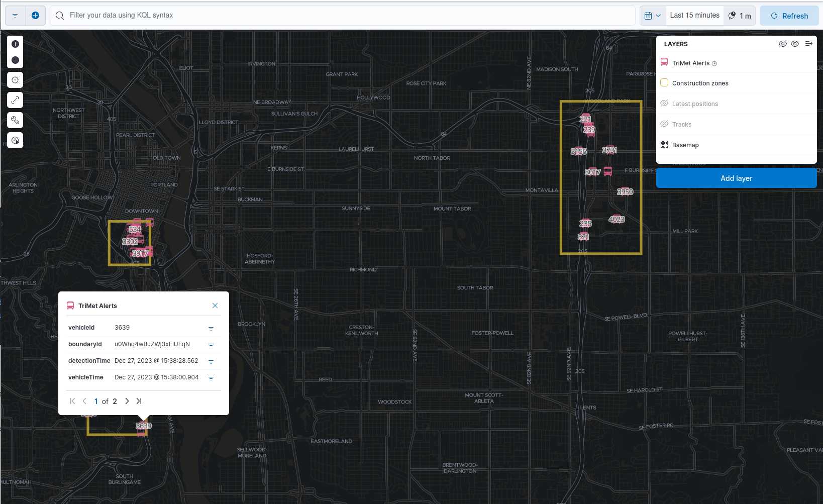Select the zoom in tool on the map
Viewport: 823px width, 504px height.
tap(15, 44)
